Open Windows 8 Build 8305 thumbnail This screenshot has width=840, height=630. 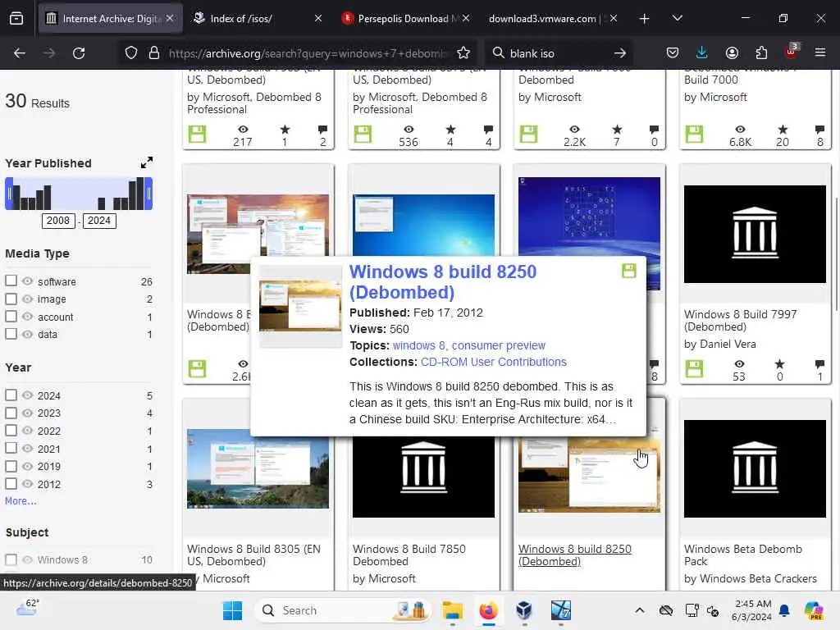pyautogui.click(x=258, y=468)
